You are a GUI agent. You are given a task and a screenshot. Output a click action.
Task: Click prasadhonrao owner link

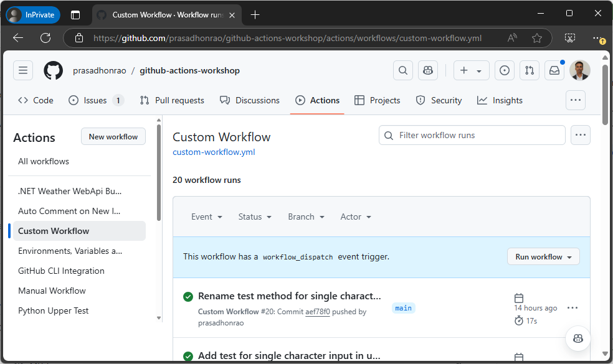point(99,71)
